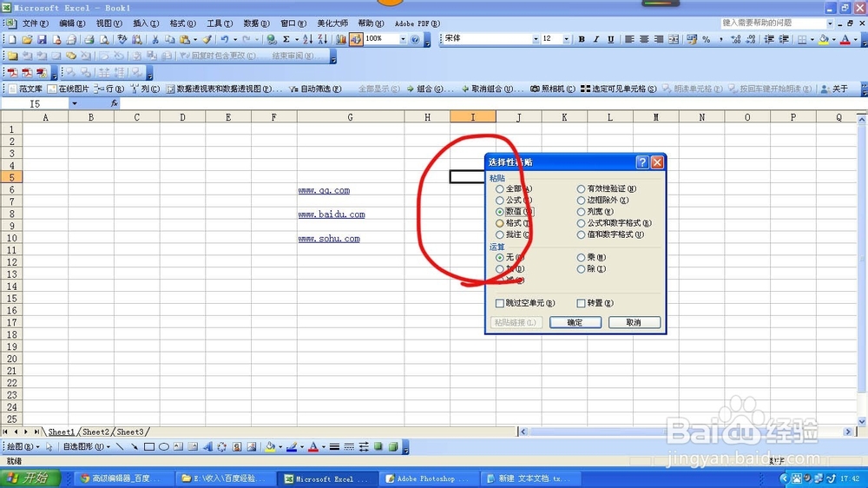Click the Merge and Center icon

(674, 39)
